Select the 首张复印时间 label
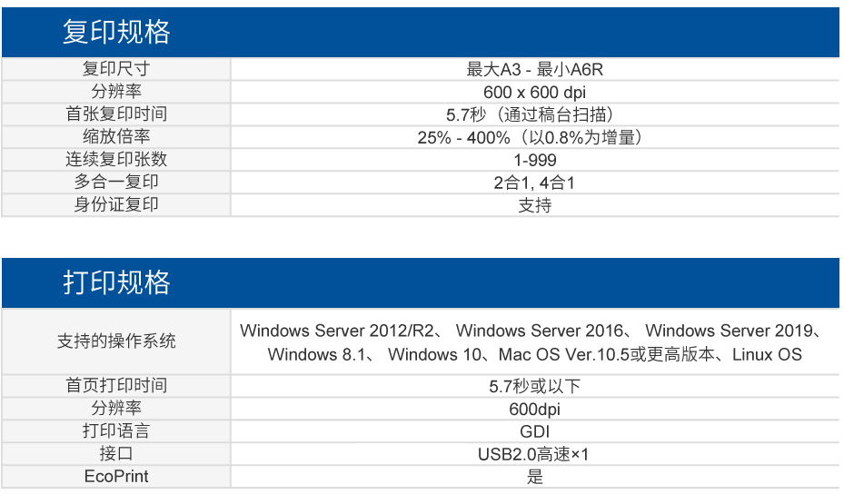 pos(116,114)
